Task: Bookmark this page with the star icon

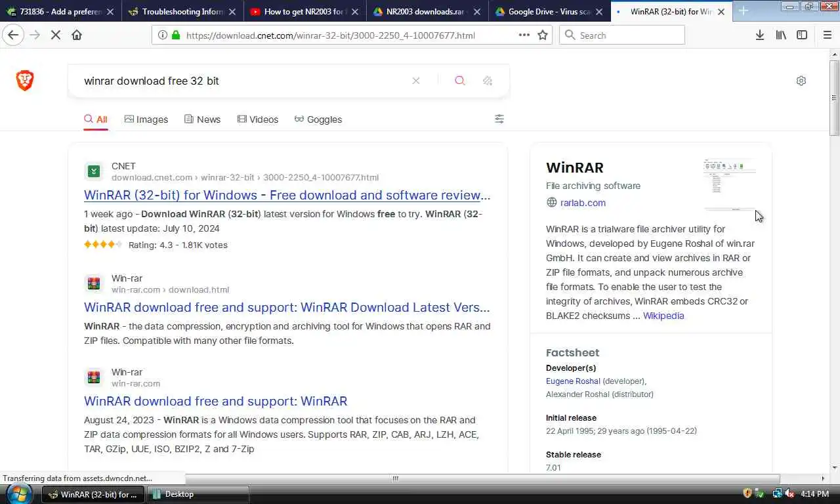Action: (543, 35)
